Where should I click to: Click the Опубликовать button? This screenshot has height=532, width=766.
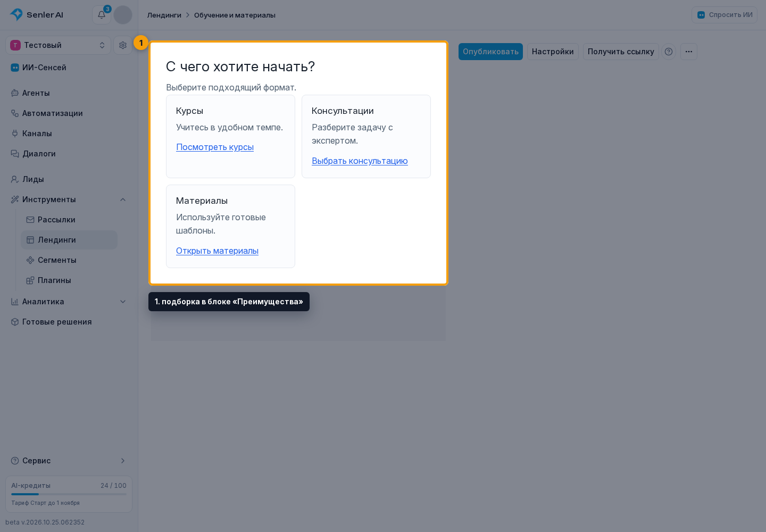[x=490, y=52]
